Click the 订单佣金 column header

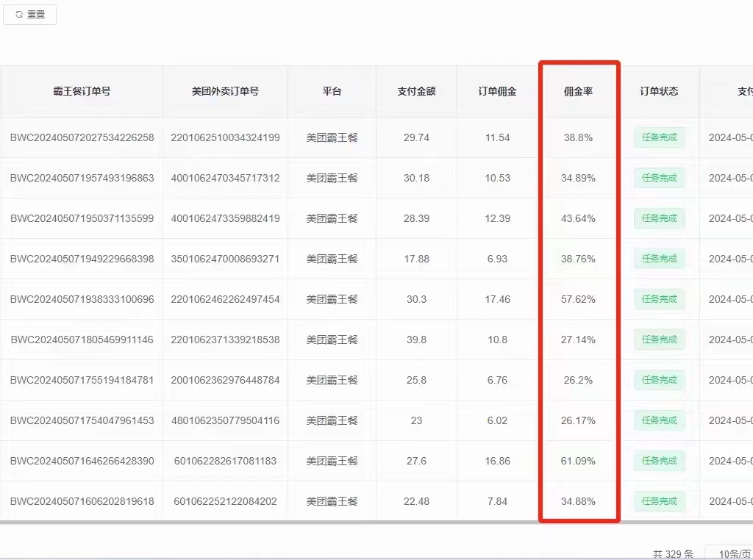pyautogui.click(x=497, y=91)
